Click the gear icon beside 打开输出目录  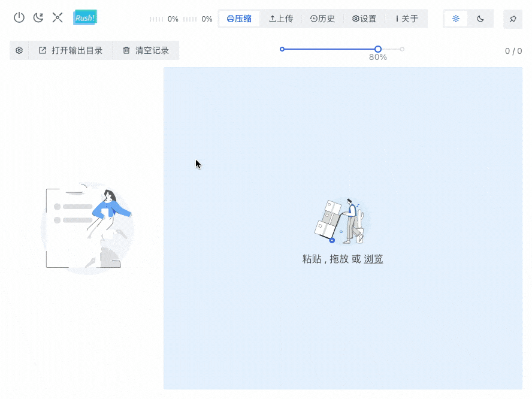click(x=19, y=50)
